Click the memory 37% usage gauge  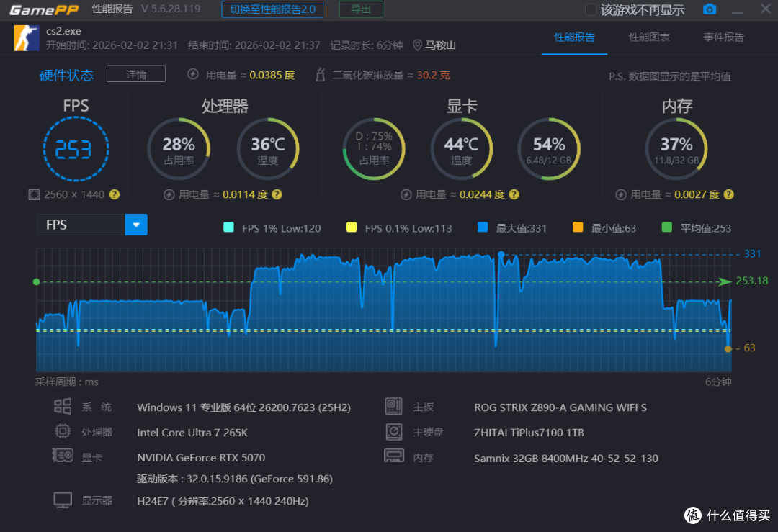(676, 149)
